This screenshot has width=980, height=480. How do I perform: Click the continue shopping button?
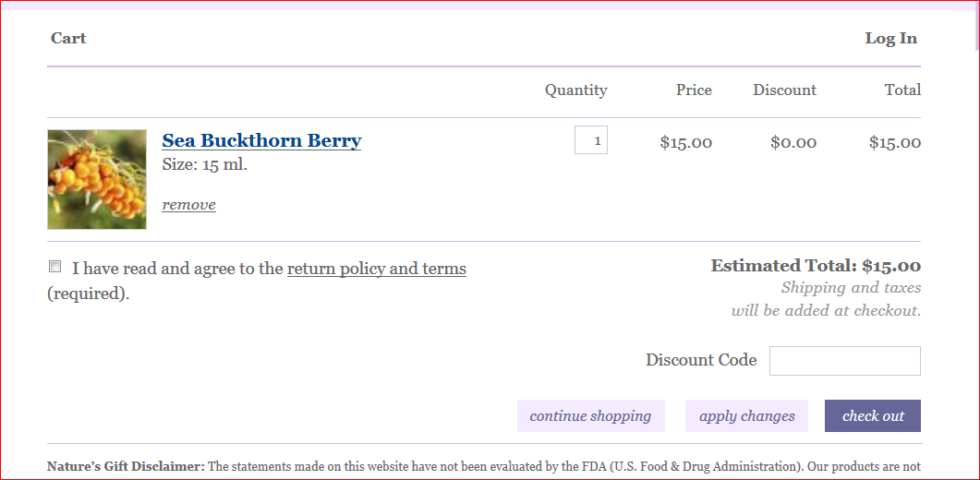[590, 415]
